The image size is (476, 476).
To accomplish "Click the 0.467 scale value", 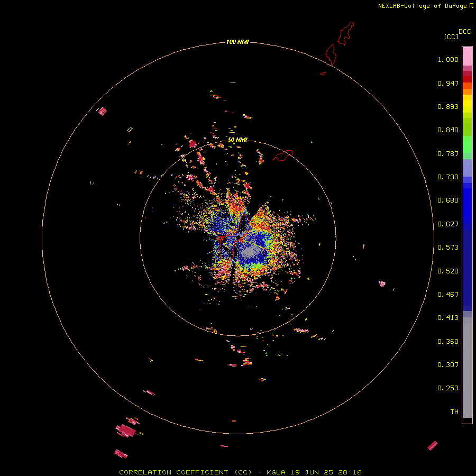I will 448,295.
